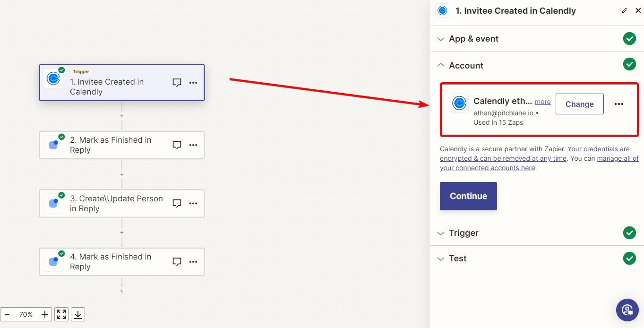The height and width of the screenshot is (328, 644).
Task: Click the Test section green checkmark
Action: point(629,258)
